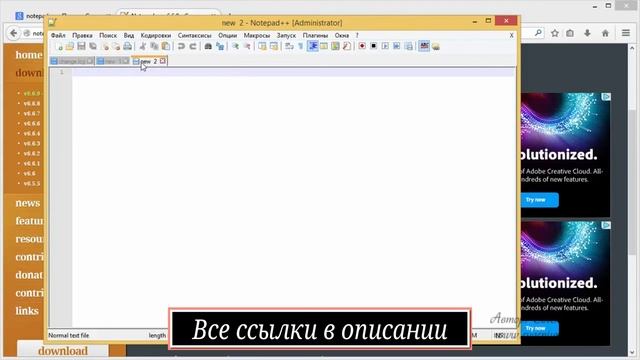Click run macro multiple times icon

(x=396, y=47)
